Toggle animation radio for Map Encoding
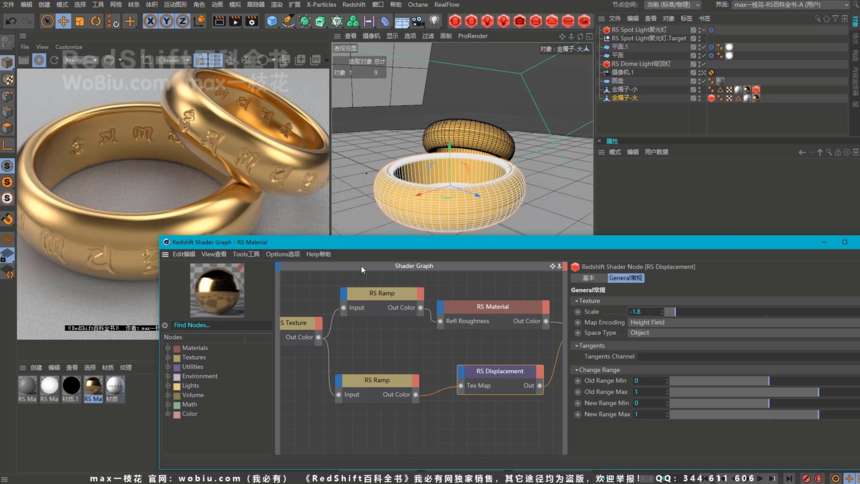 578,322
